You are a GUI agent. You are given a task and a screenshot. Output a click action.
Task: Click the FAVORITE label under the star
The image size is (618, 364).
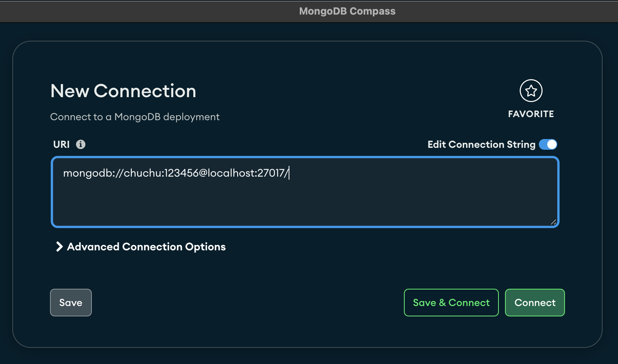pyautogui.click(x=531, y=114)
